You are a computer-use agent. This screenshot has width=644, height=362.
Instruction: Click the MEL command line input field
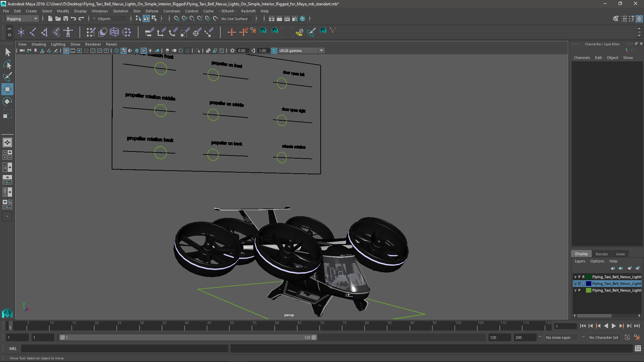coord(124,349)
